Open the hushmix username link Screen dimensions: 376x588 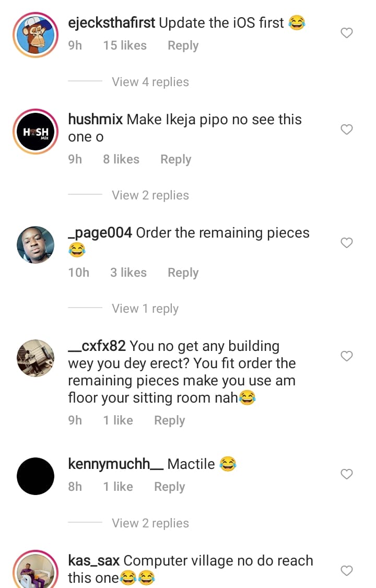(x=96, y=120)
